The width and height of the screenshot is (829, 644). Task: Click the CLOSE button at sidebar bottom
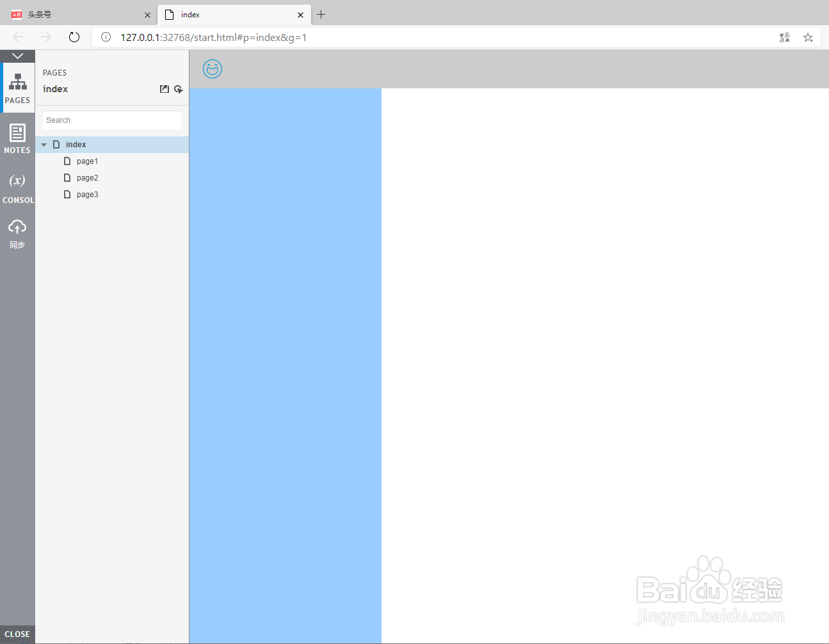pos(17,634)
